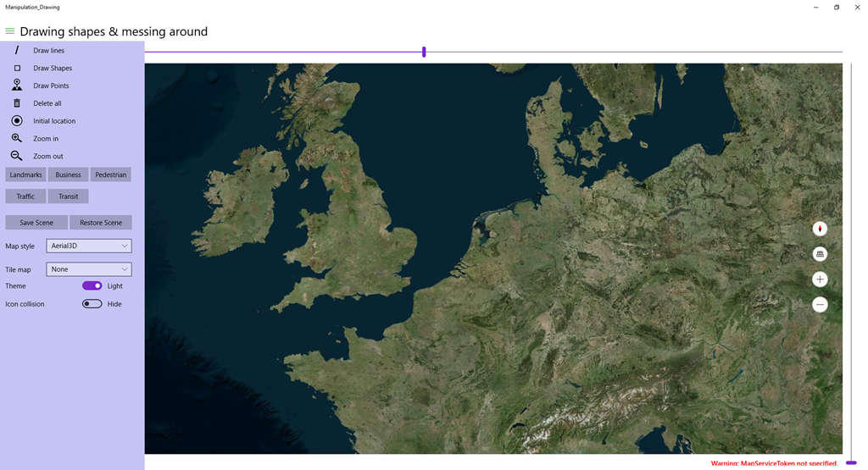The image size is (868, 470).
Task: Choose the Zoom in menu label
Action: point(46,139)
